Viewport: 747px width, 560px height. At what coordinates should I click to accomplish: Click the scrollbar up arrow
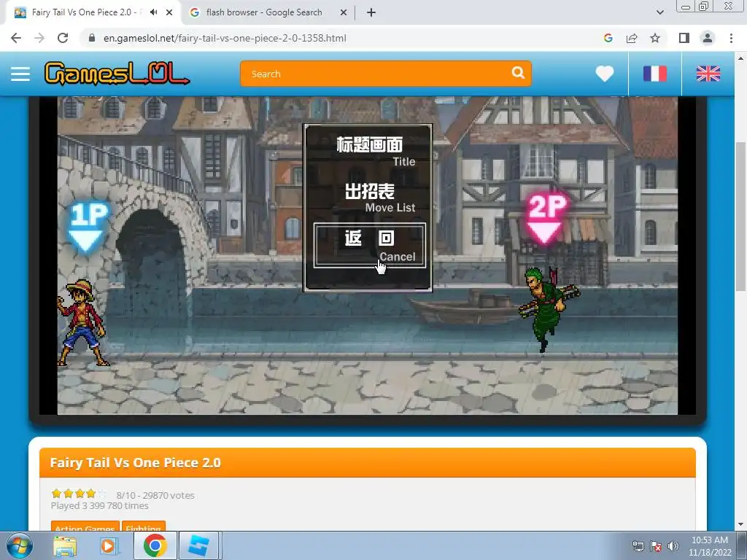click(x=741, y=58)
